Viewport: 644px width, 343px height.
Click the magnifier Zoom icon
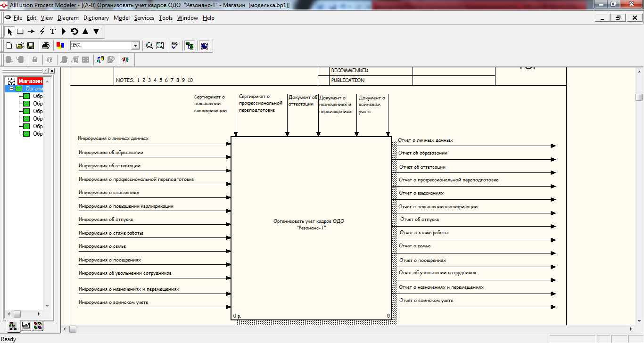149,46
